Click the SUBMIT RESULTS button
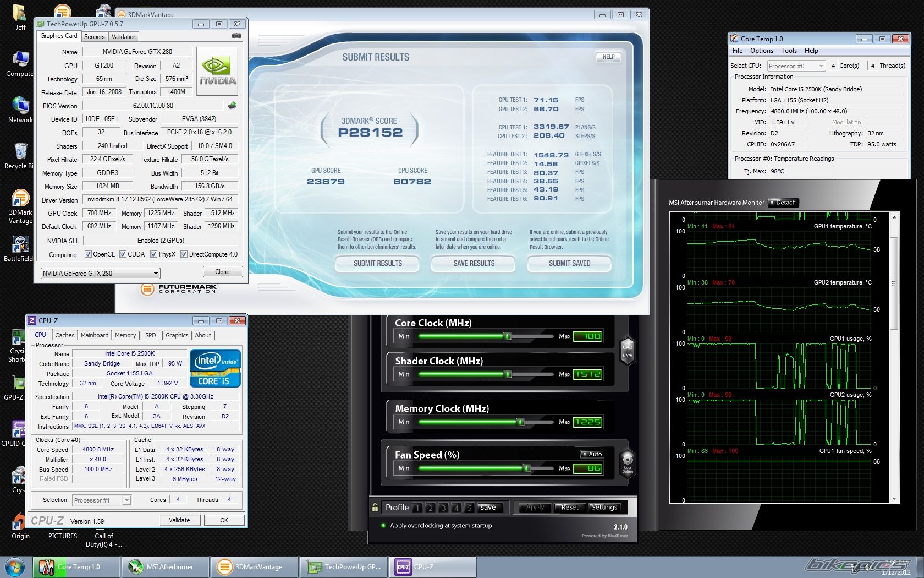 [377, 264]
